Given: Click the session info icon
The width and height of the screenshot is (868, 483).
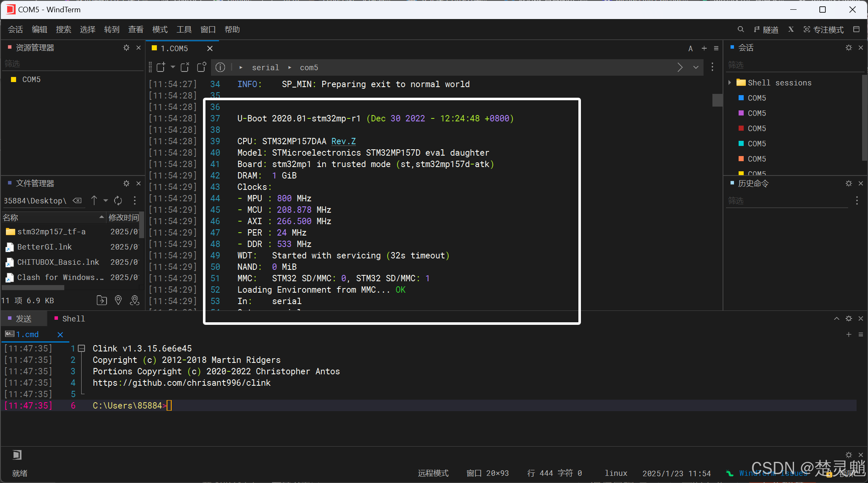Looking at the screenshot, I should [x=220, y=67].
